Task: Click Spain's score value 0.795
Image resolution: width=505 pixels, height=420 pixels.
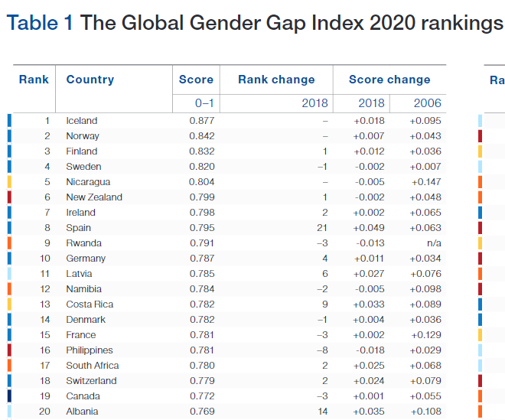Action: (x=202, y=228)
